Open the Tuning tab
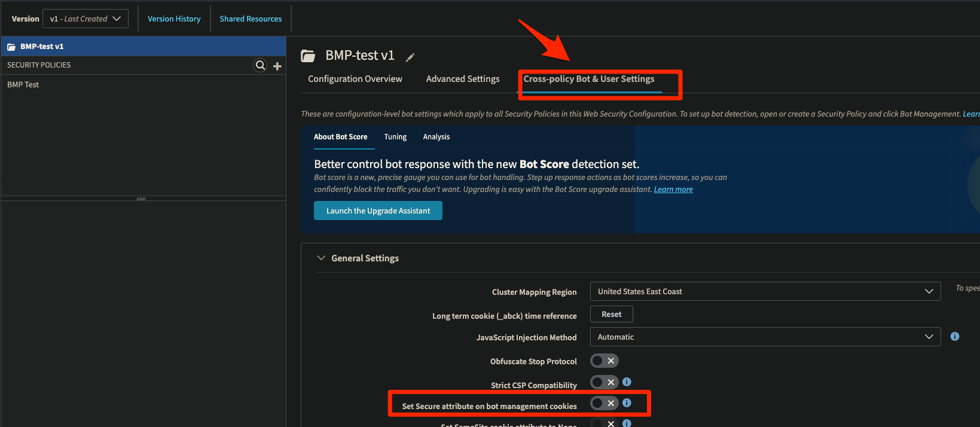This screenshot has height=427, width=980. click(x=395, y=137)
